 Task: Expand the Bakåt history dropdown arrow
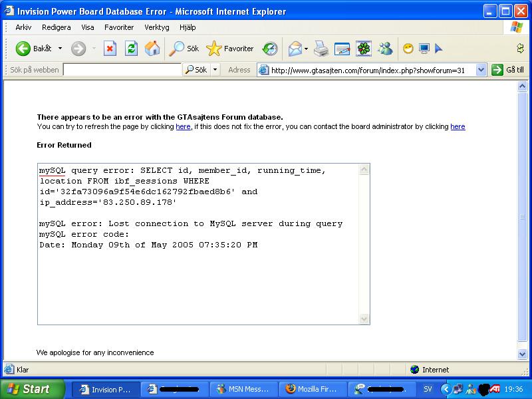(x=60, y=49)
